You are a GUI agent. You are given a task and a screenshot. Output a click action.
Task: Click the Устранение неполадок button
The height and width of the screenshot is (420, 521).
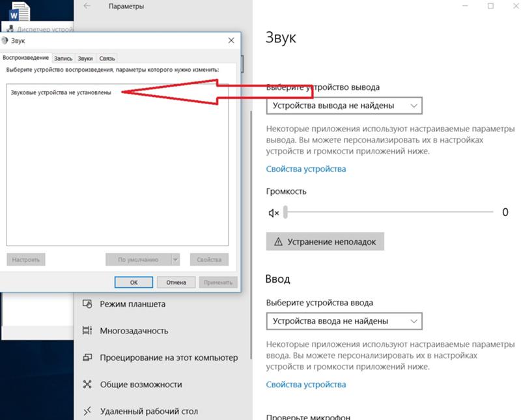click(x=325, y=242)
